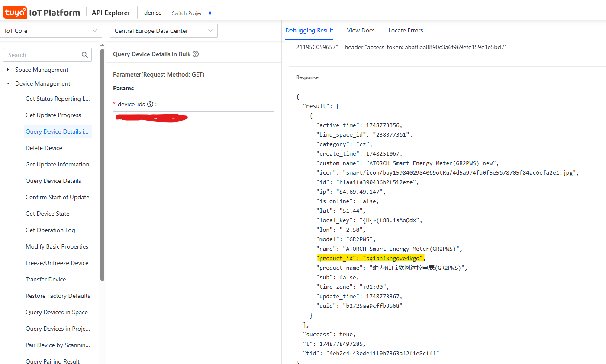
Task: Select Query Pairing Result API
Action: click(52, 361)
